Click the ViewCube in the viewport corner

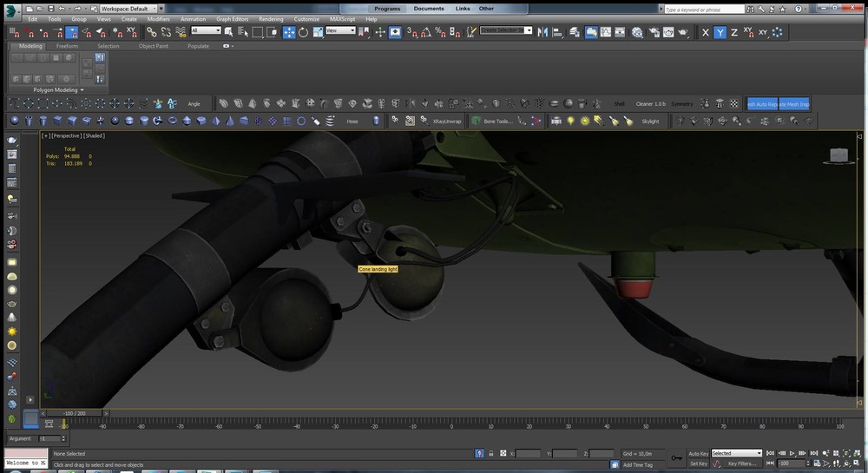pyautogui.click(x=838, y=156)
